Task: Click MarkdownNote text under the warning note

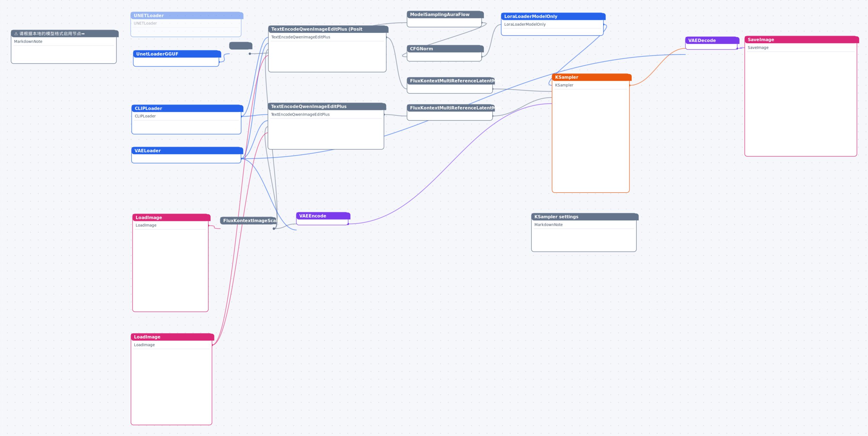Action: 28,41
